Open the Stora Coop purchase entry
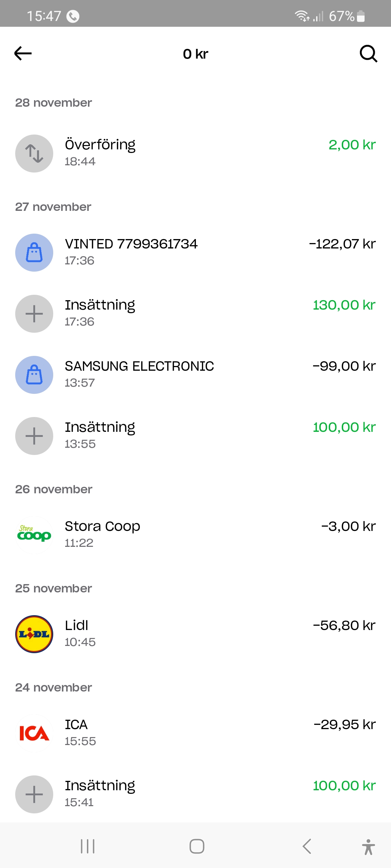 (102, 527)
